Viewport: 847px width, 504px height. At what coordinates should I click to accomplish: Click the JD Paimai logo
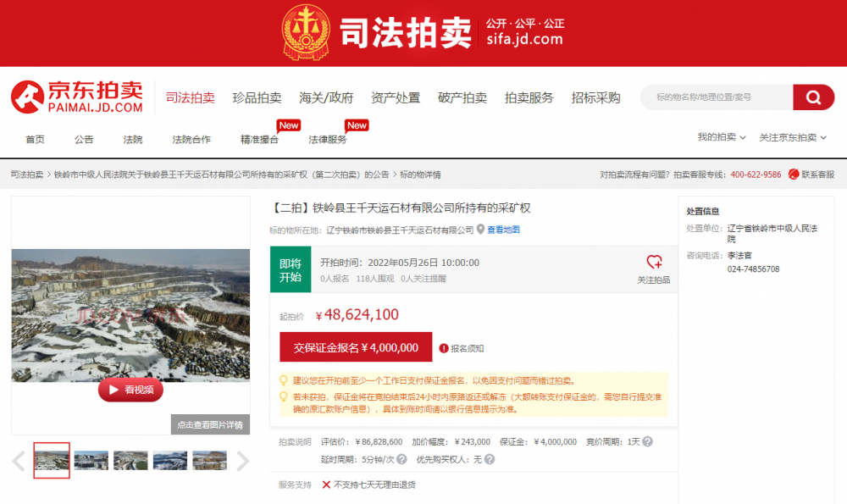click(77, 97)
